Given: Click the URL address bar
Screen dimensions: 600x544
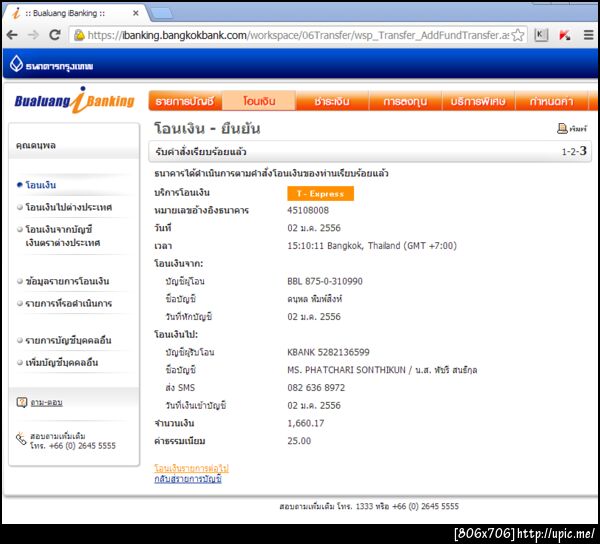Looking at the screenshot, I should pyautogui.click(x=298, y=35).
